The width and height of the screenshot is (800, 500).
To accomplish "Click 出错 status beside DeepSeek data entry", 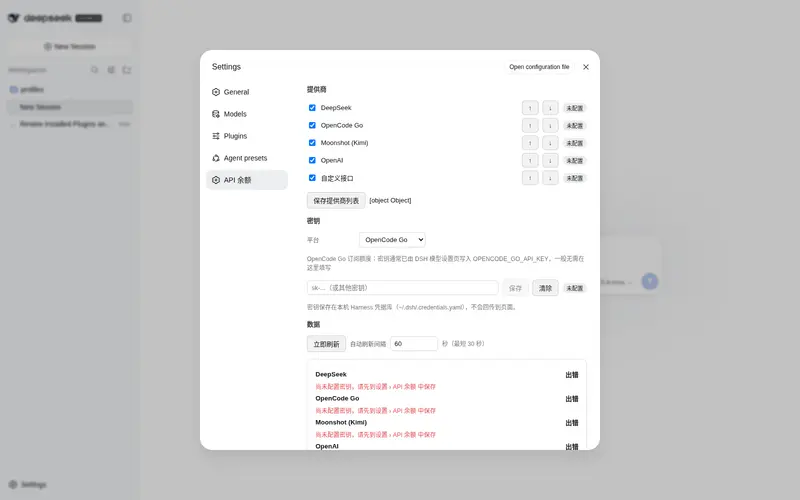I will point(571,375).
